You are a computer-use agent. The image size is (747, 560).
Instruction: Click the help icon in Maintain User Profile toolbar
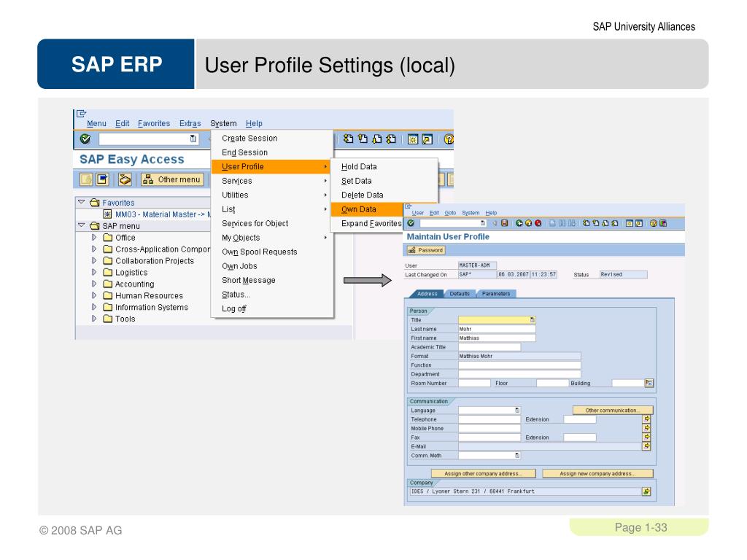tap(654, 223)
